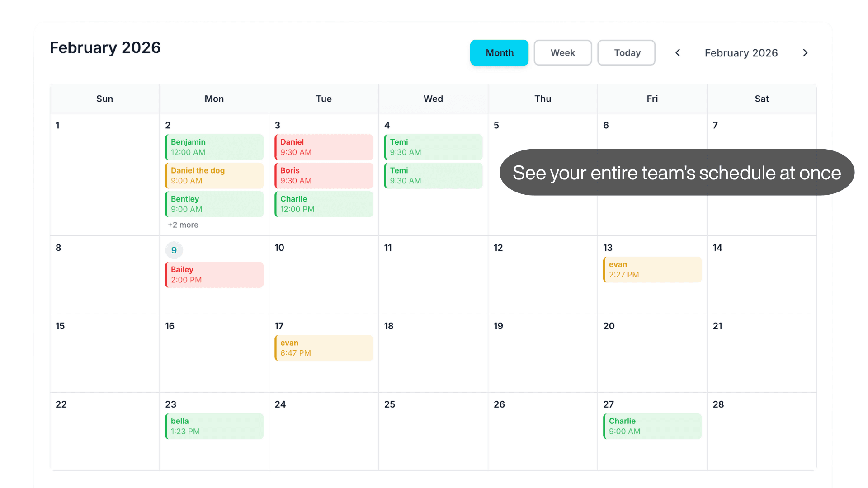Open Bentley 9:00 AM appointment
This screenshot has width=868, height=488.
pyautogui.click(x=214, y=204)
